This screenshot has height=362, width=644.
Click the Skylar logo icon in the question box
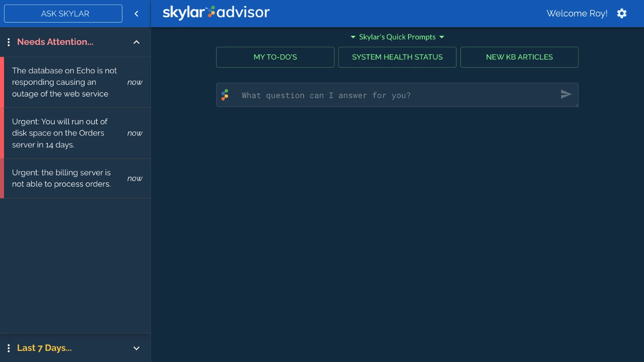click(x=225, y=95)
